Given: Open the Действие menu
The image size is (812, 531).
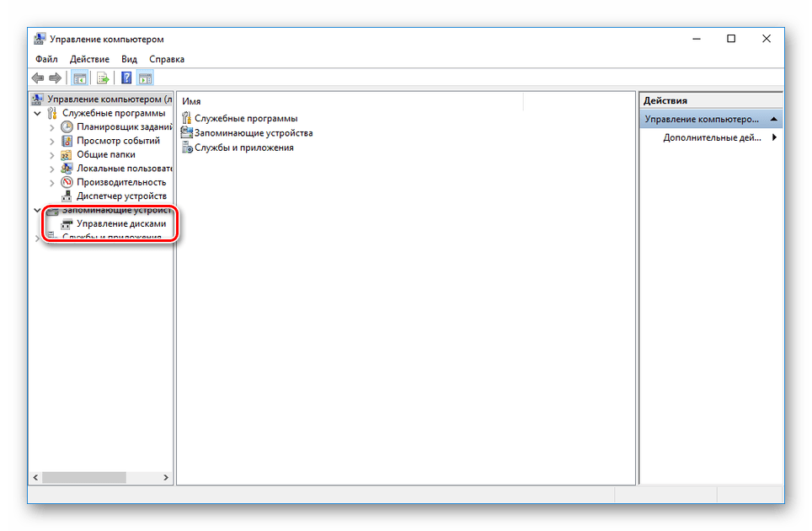Looking at the screenshot, I should pyautogui.click(x=89, y=59).
